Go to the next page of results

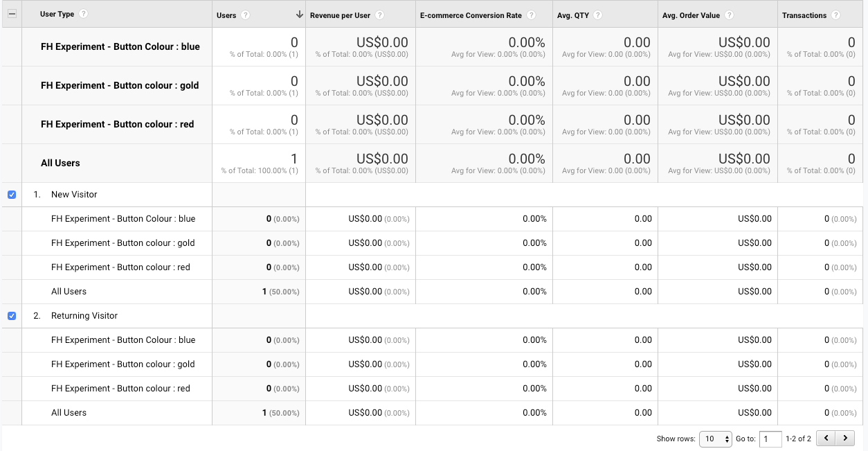845,439
